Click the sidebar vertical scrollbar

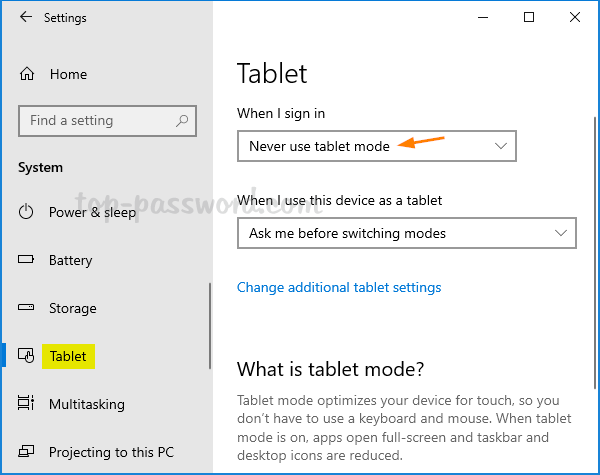coord(210,326)
